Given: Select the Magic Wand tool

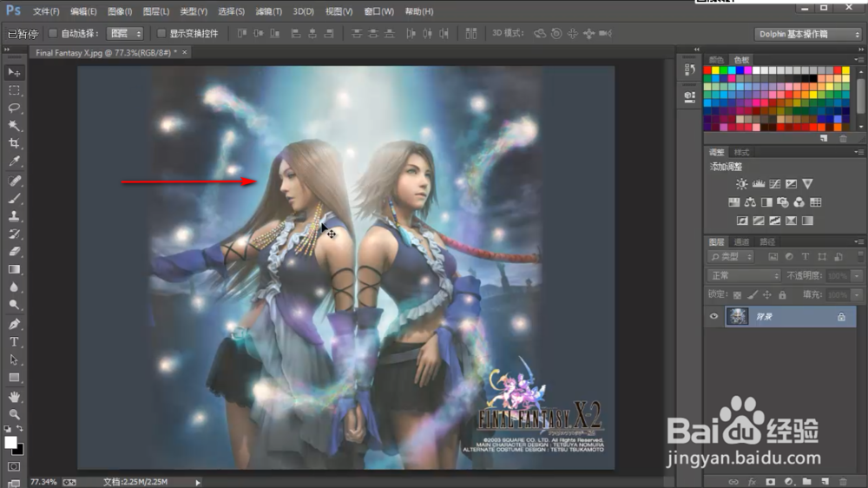Looking at the screenshot, I should (x=15, y=126).
